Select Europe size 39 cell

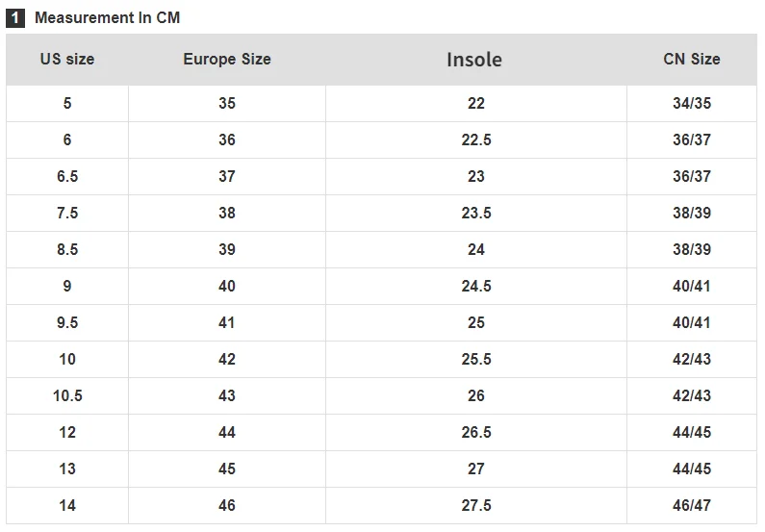point(227,249)
